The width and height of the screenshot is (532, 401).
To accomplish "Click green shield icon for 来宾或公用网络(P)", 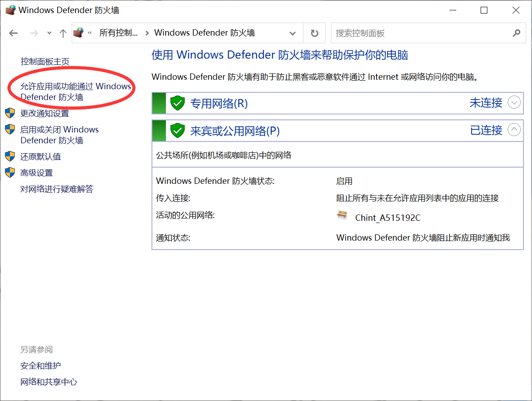I will (177, 131).
